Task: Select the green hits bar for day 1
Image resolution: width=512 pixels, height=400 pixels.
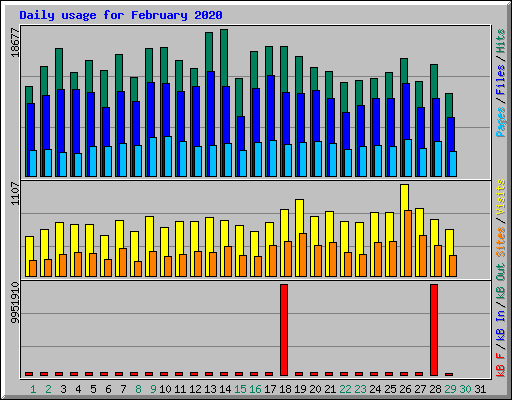Action: [x=29, y=95]
